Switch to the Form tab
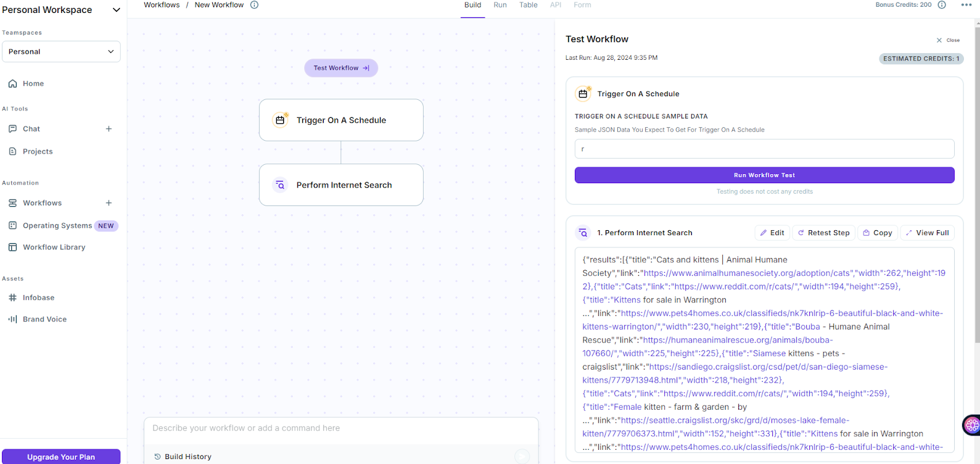Viewport: 980px width, 464px height. [582, 5]
